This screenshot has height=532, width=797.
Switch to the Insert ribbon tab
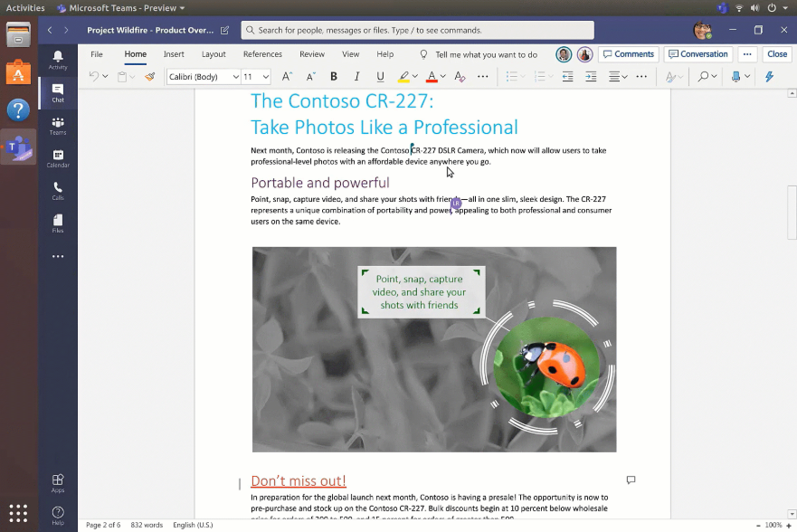pos(174,54)
